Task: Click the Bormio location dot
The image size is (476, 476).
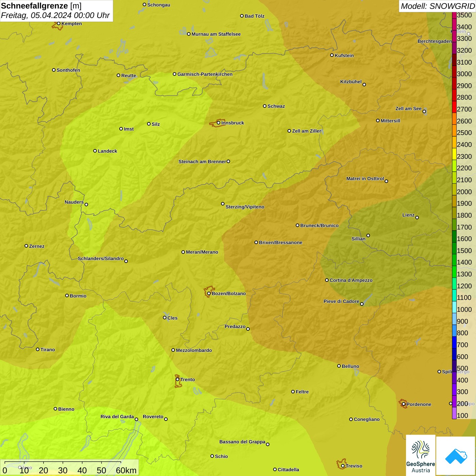Action: click(x=67, y=295)
